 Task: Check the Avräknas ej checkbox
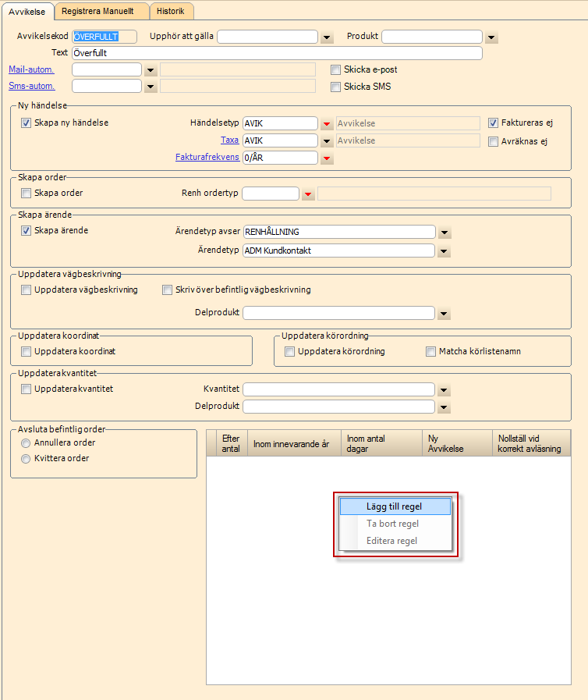tap(493, 141)
